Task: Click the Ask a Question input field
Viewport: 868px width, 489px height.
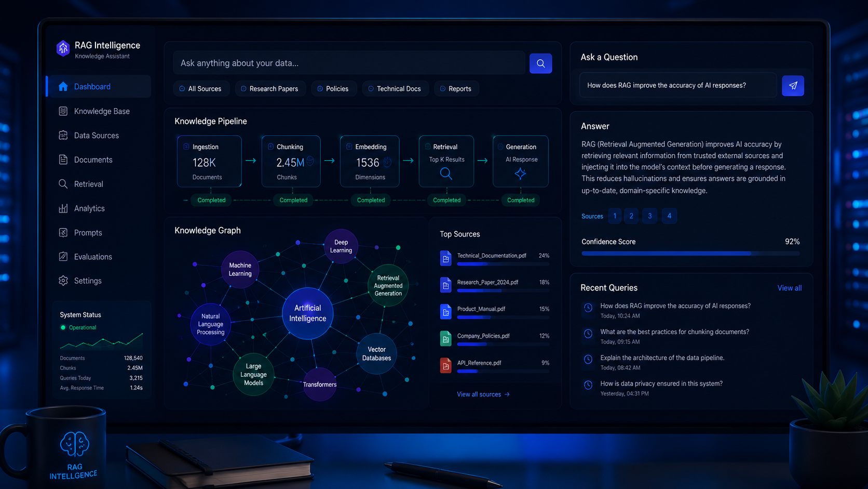Action: point(678,86)
